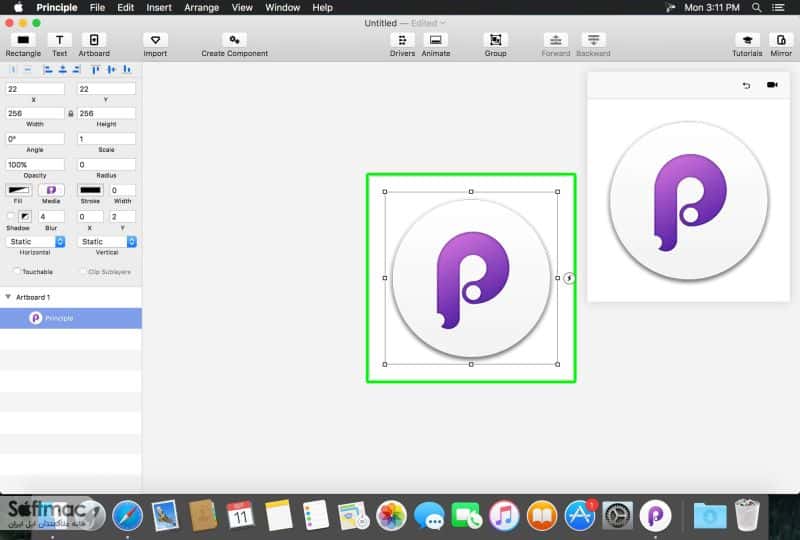Add a new Artboard from the toolbar

point(94,40)
